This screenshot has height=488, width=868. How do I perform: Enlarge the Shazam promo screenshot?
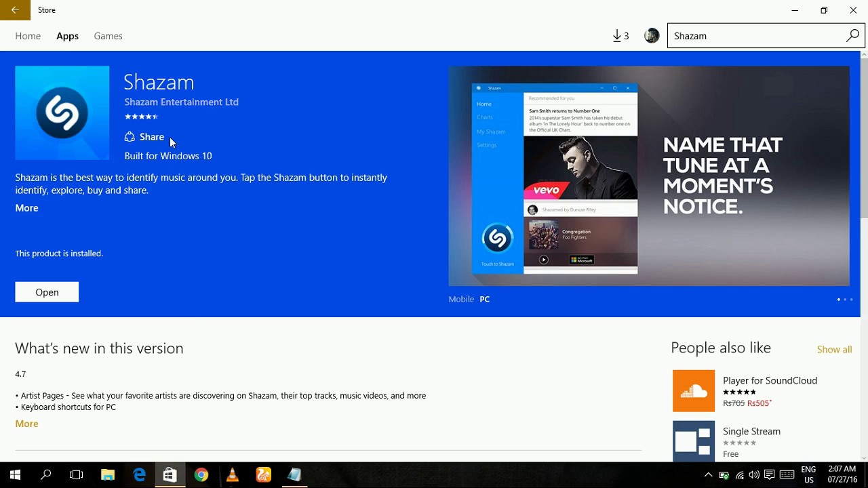pyautogui.click(x=649, y=176)
